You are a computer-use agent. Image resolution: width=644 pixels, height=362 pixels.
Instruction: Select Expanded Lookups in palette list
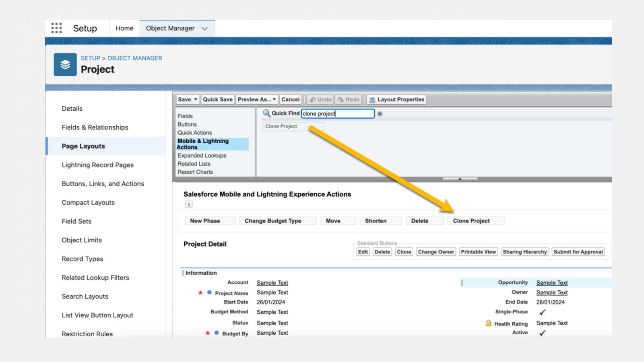[202, 156]
